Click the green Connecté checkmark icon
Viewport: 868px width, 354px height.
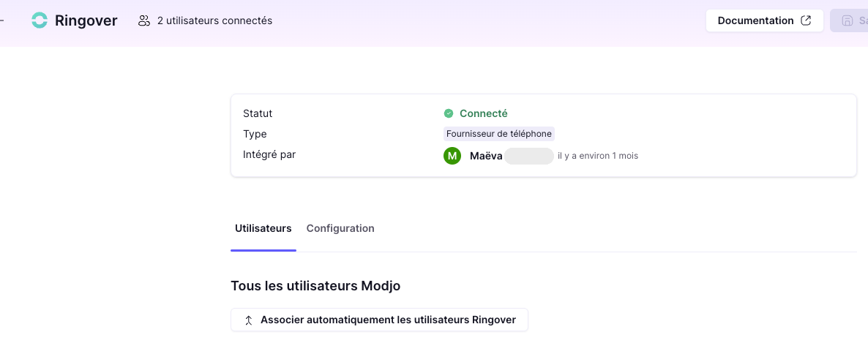tap(449, 113)
